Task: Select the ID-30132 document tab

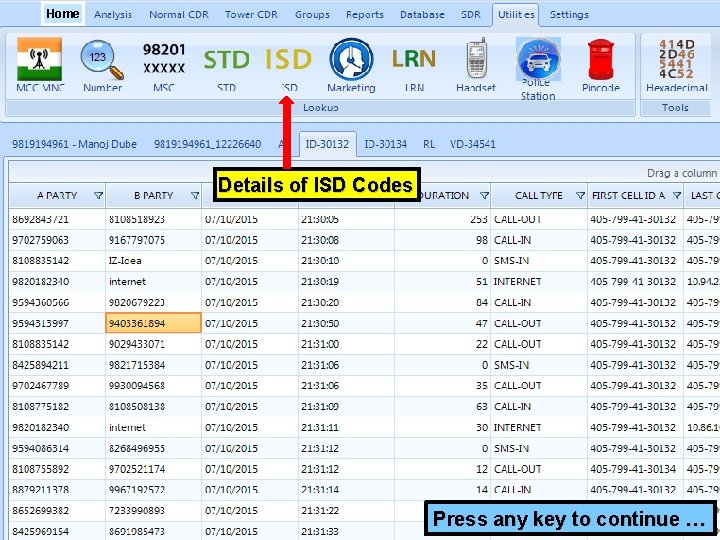Action: pos(327,144)
